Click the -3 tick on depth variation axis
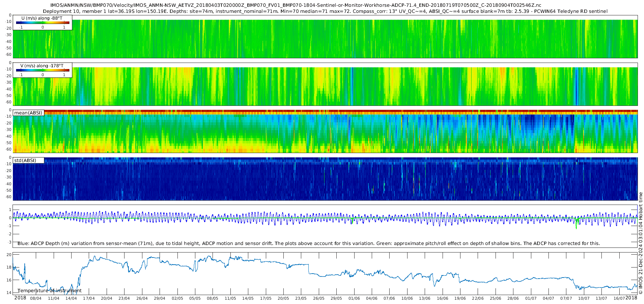Viewport: 644px width, 304px height. point(10,242)
